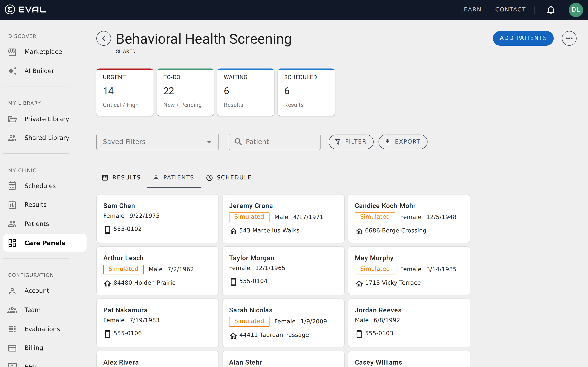This screenshot has height=367, width=588.
Task: Click the EVAL logo
Action: point(25,9)
